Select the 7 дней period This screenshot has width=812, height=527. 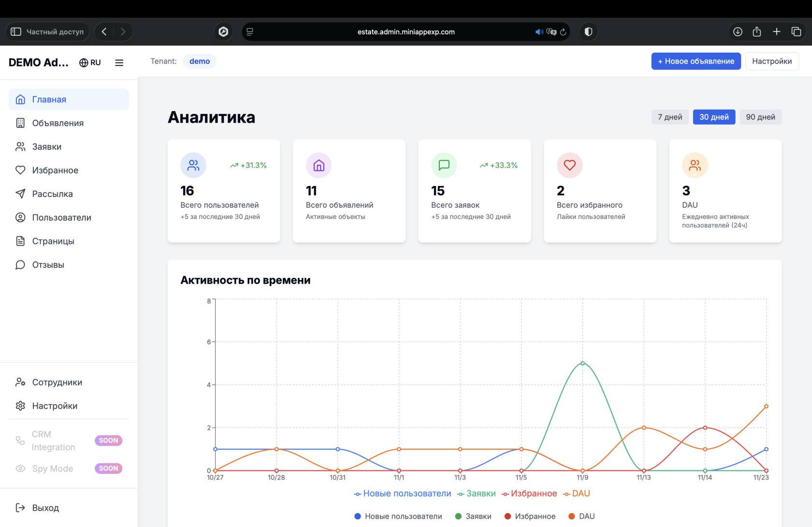669,117
